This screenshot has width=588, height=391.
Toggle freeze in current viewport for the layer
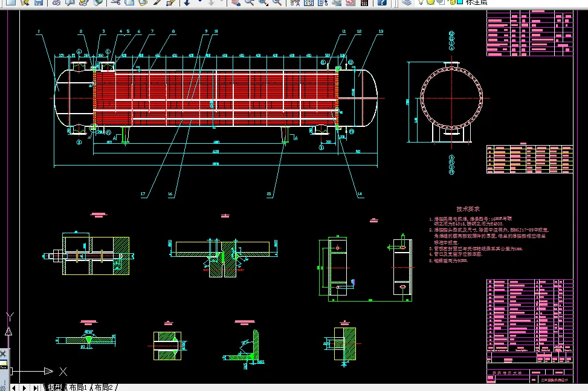tap(441, 2)
